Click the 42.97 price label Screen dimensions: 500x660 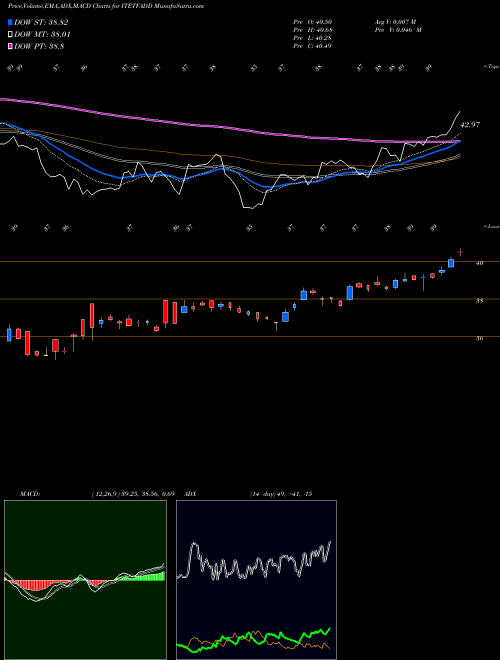[470, 125]
